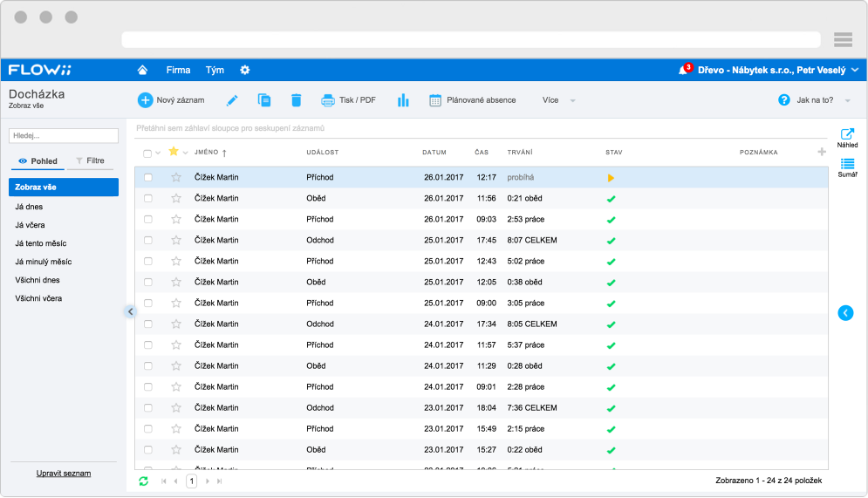Click the copy record icon
868x498 pixels.
[x=264, y=100]
